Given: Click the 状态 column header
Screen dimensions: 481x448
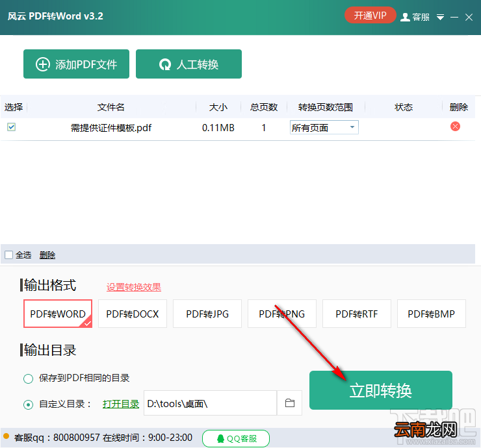Looking at the screenshot, I should pyautogui.click(x=404, y=107).
